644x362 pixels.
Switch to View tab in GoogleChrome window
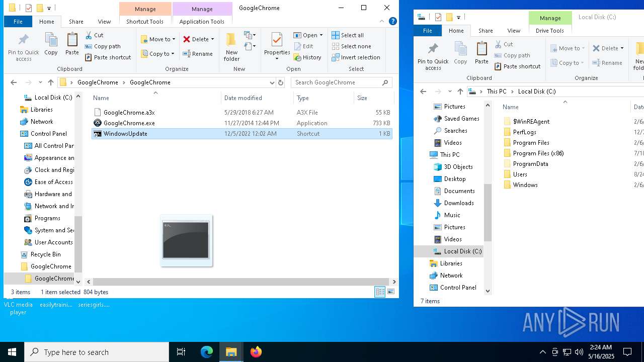(104, 22)
